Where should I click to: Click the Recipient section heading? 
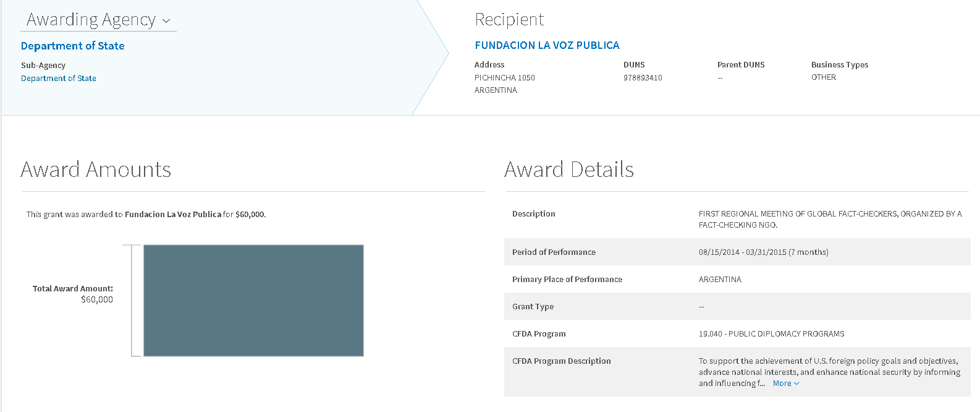[509, 20]
